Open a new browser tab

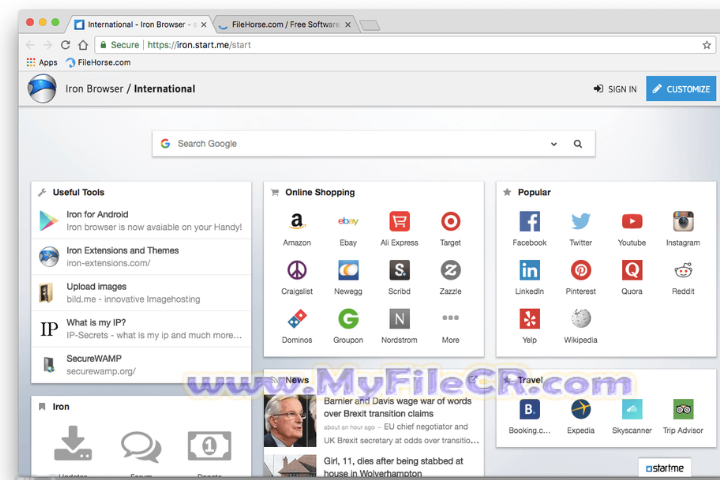coord(370,25)
